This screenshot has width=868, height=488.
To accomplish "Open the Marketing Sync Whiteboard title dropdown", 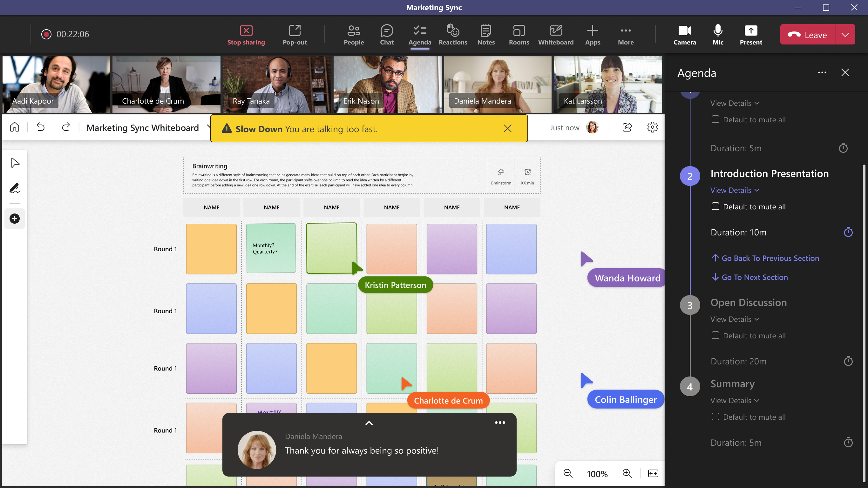I will click(209, 127).
